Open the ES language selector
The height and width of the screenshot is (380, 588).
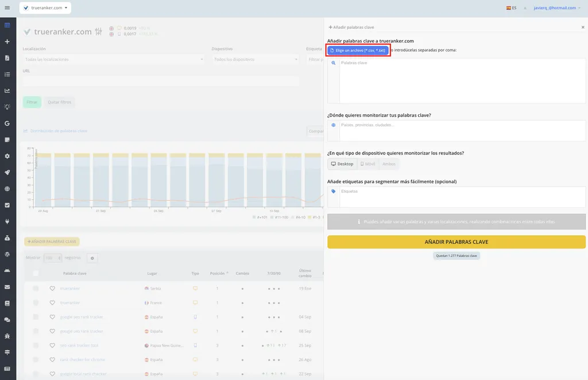pos(512,8)
